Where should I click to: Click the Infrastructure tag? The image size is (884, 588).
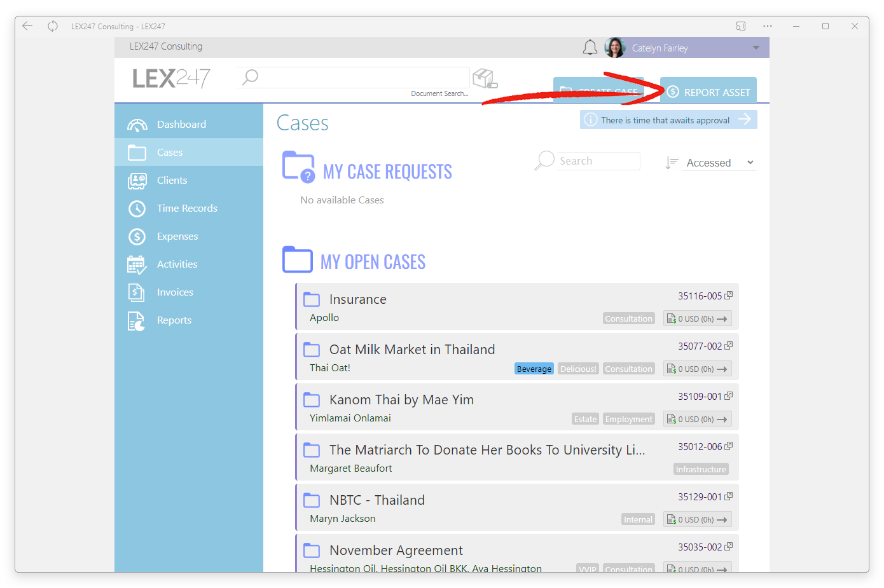point(701,469)
